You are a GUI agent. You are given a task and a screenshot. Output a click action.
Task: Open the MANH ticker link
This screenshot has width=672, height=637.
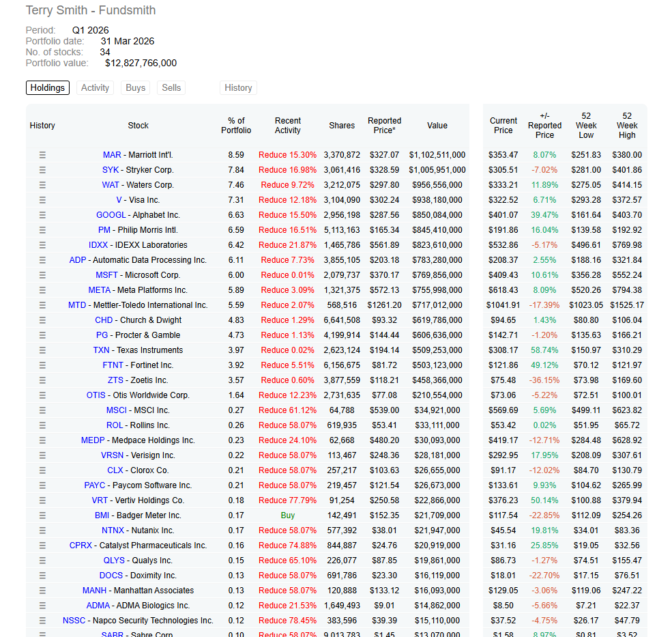94,591
